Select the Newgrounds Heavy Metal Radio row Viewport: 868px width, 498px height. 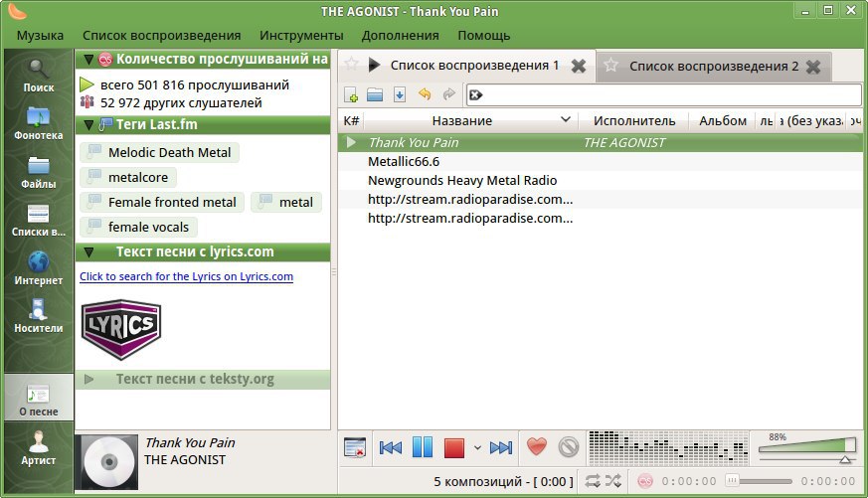pyautogui.click(x=601, y=180)
